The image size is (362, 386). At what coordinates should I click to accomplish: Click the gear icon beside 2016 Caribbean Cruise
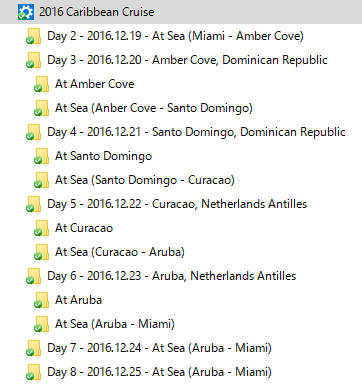point(26,12)
